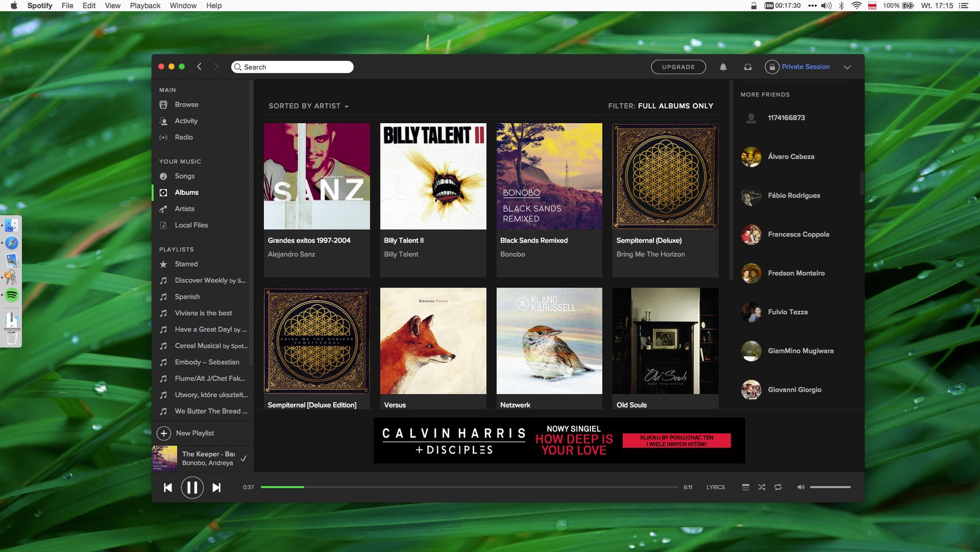
Task: Open the Netzwerk bird album cover
Action: [x=549, y=341]
